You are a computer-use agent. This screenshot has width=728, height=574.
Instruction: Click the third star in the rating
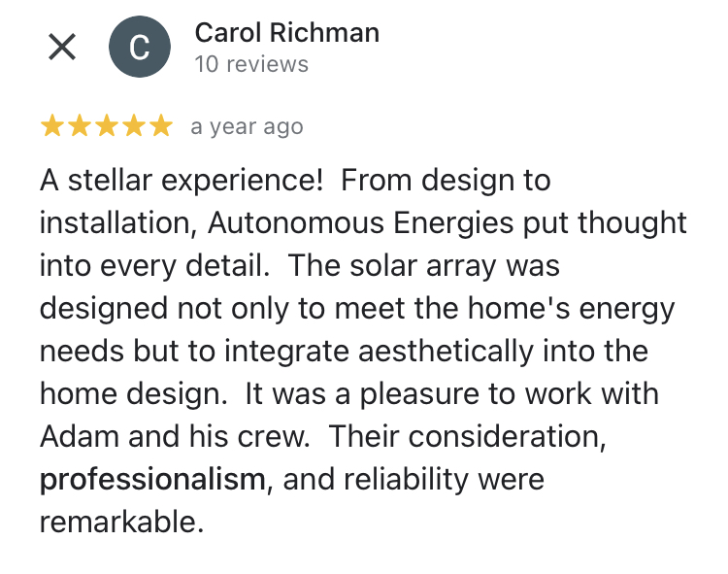[106, 126]
